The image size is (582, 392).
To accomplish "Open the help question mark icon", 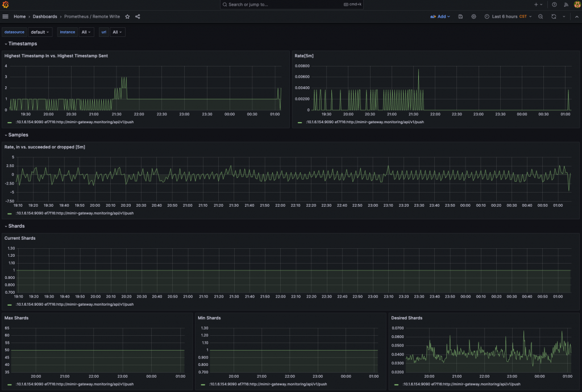I will point(554,5).
